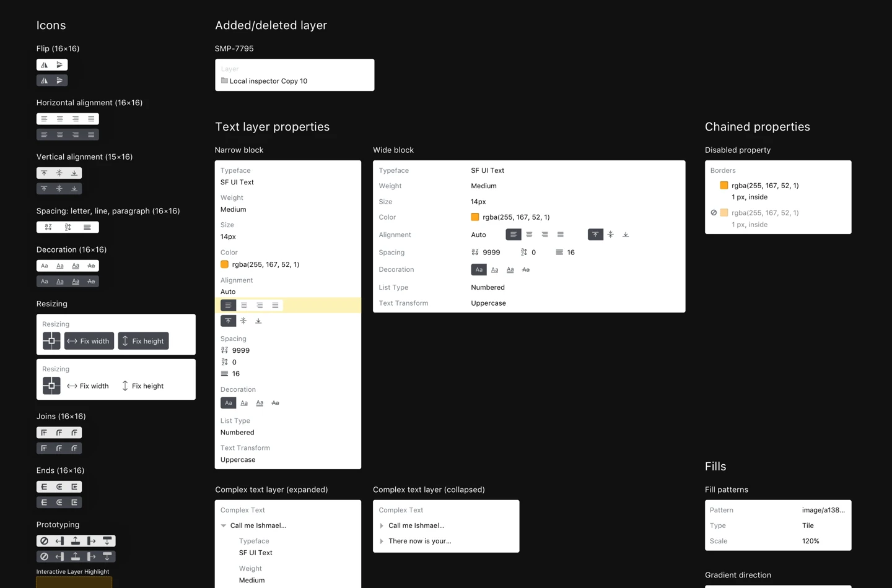The height and width of the screenshot is (588, 892).
Task: Toggle the dark Fix width button
Action: [x=89, y=341]
